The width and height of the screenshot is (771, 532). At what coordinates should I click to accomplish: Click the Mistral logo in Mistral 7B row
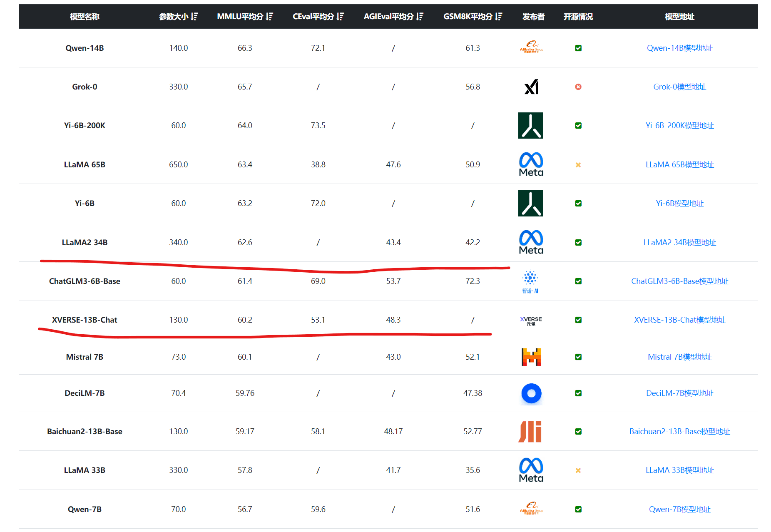(x=531, y=357)
